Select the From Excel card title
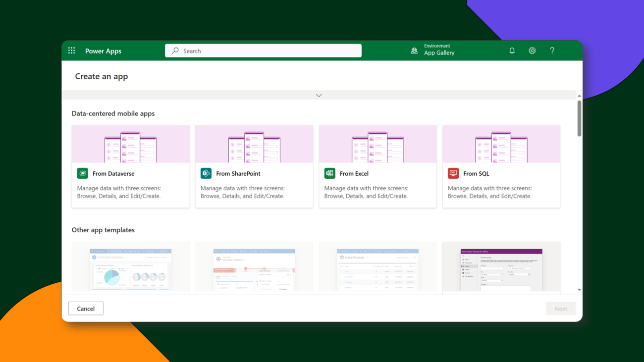 point(354,174)
